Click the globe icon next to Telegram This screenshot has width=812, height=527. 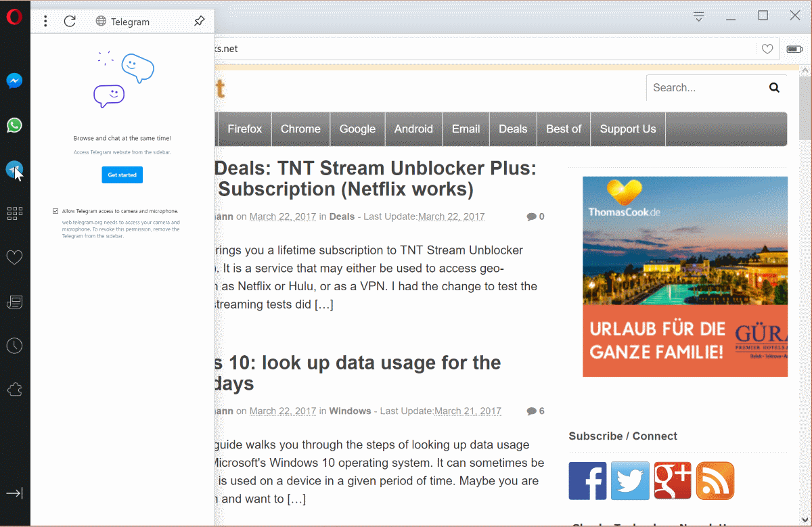coord(101,22)
